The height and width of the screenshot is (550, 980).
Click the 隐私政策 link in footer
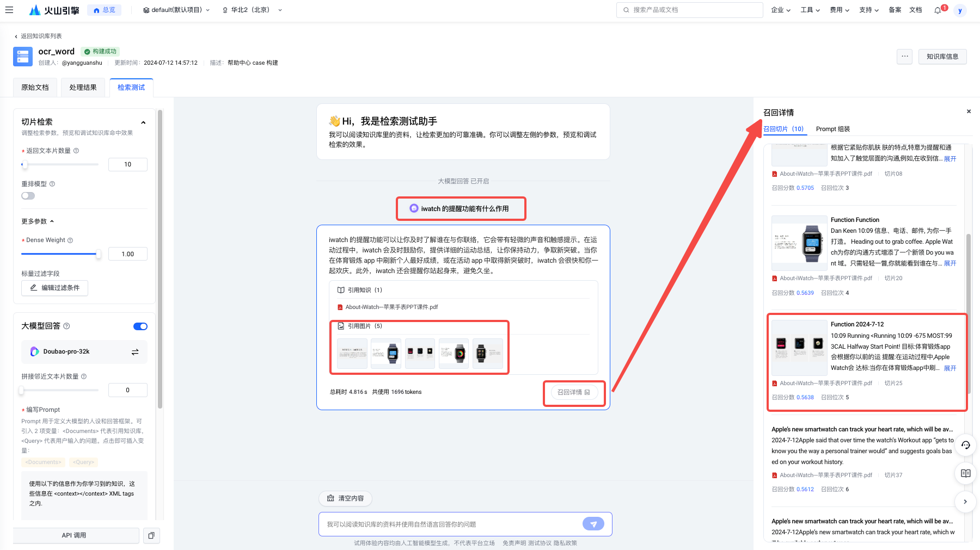(565, 543)
